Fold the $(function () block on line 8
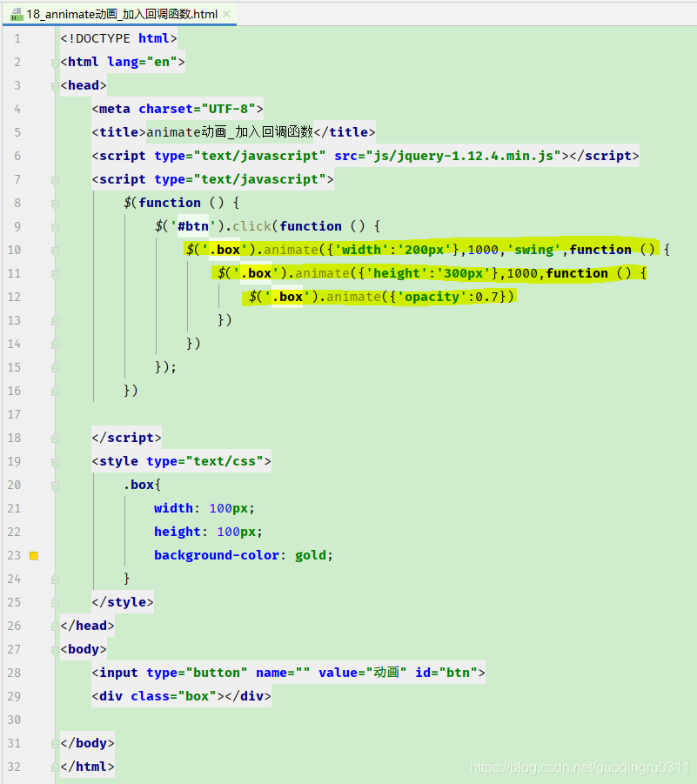The height and width of the screenshot is (784, 697). pos(55,204)
